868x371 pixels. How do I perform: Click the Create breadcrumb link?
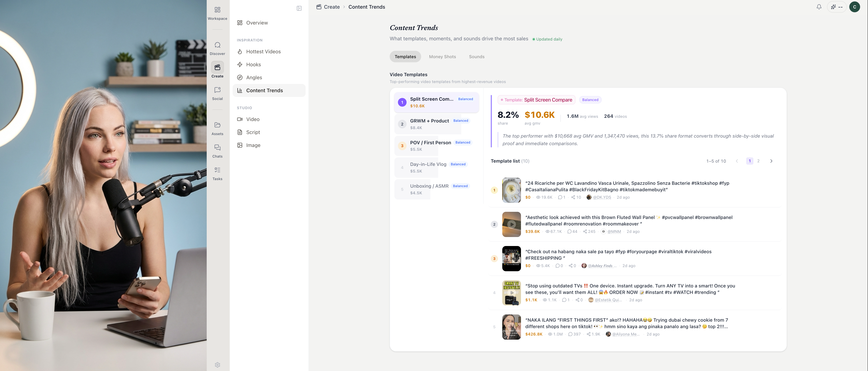point(332,7)
